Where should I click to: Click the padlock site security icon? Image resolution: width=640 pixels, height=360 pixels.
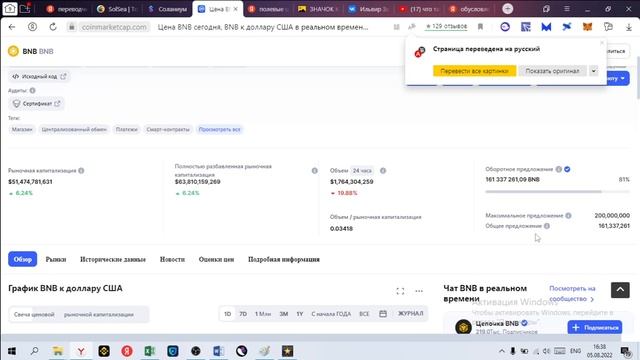click(72, 27)
